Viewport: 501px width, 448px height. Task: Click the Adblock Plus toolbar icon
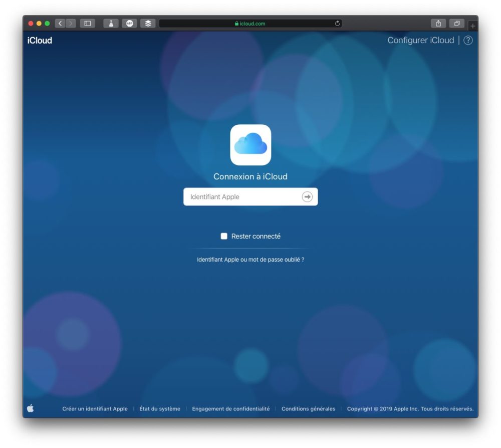tap(130, 23)
